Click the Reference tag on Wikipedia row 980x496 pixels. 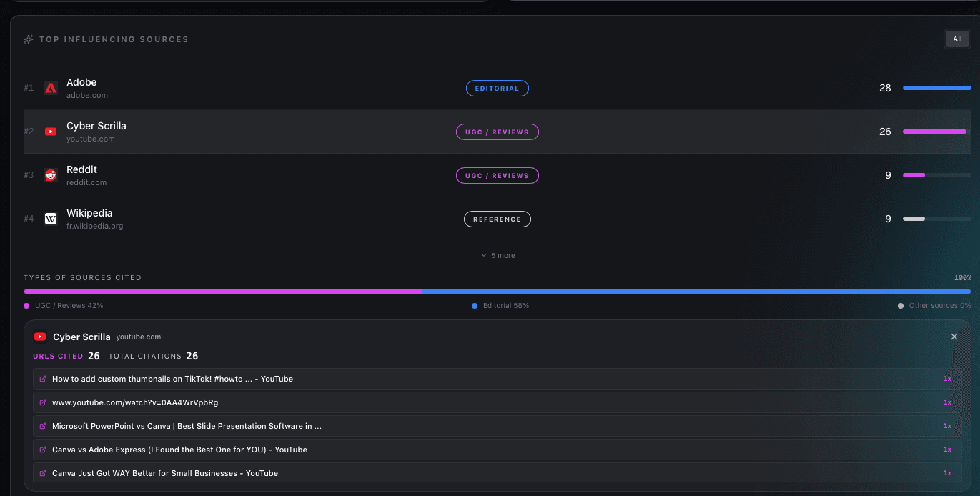pyautogui.click(x=497, y=219)
